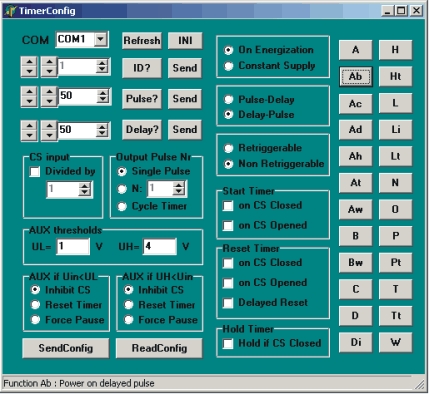Click Send next to Delay? button
The width and height of the screenshot is (429, 394).
click(185, 129)
